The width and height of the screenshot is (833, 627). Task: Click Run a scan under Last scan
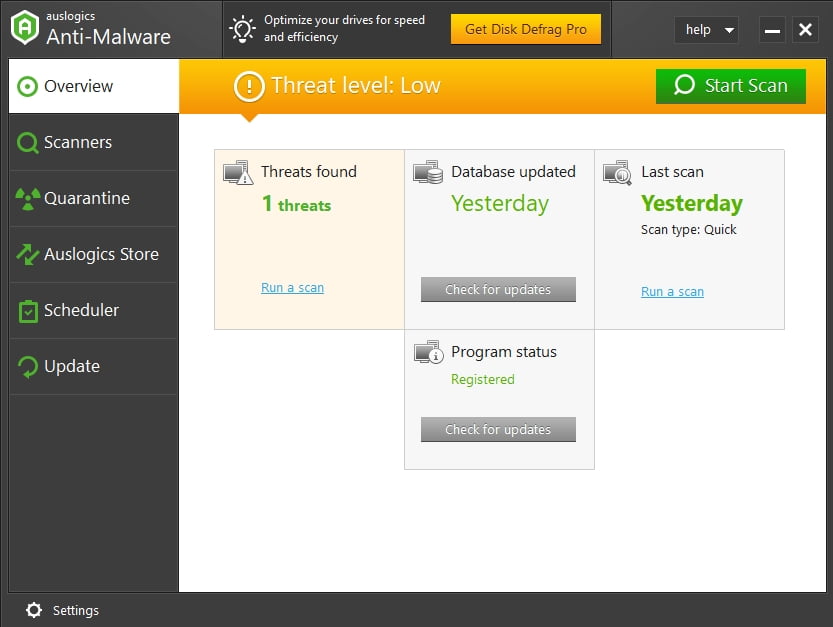point(672,291)
